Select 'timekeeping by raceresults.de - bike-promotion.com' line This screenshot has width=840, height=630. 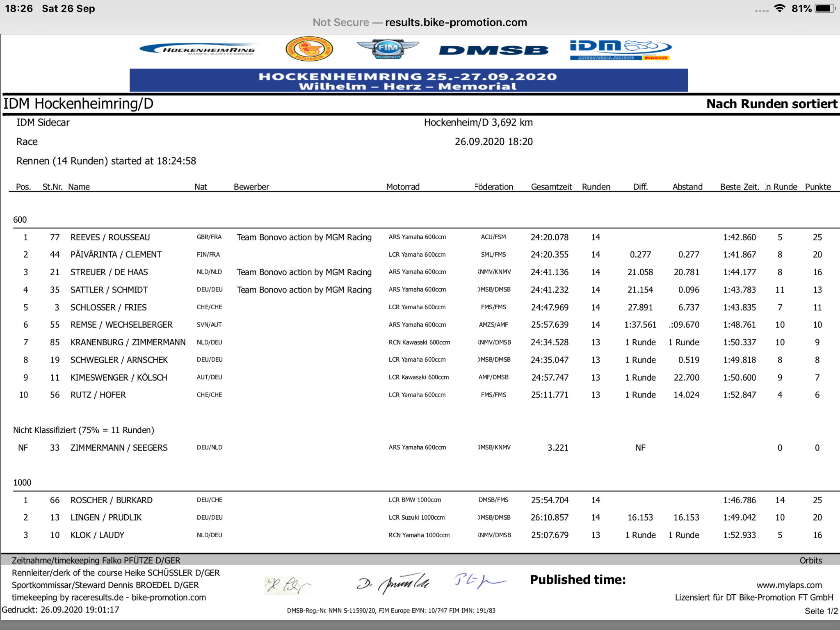click(109, 597)
